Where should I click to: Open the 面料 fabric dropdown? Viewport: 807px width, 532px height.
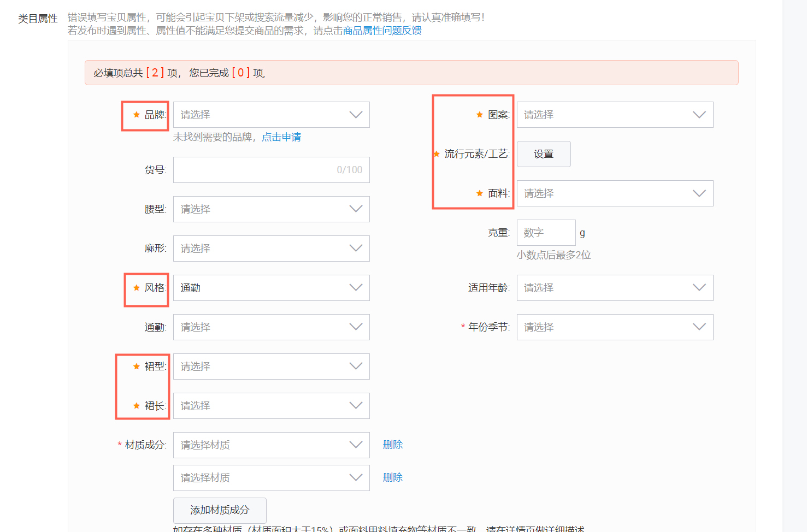coord(615,193)
